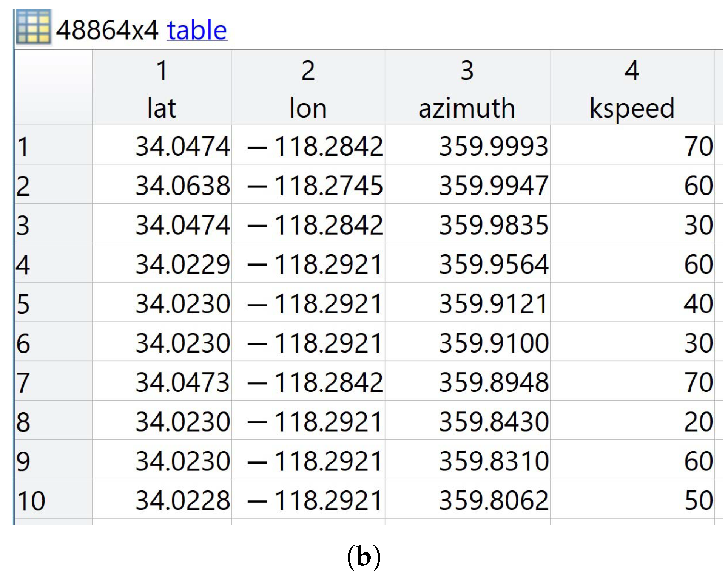The image size is (728, 580).
Task: Click azimuth cell 359.8948
Action: (493, 382)
